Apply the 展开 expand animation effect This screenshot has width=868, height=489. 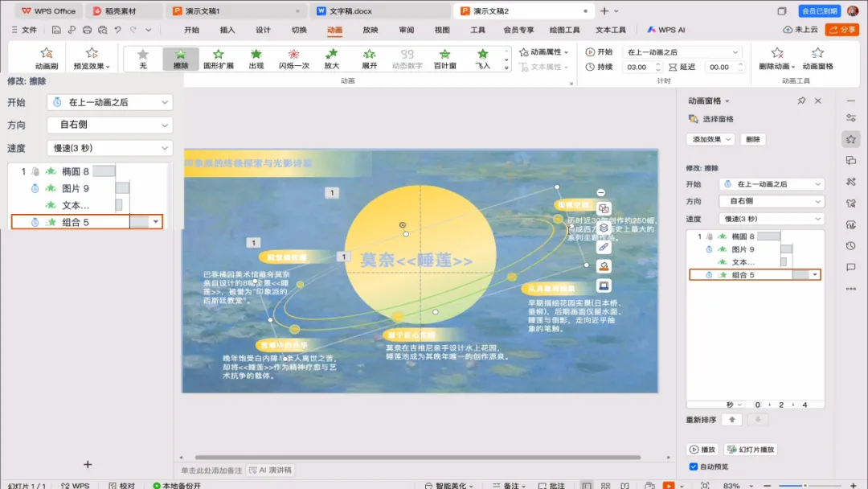point(369,58)
